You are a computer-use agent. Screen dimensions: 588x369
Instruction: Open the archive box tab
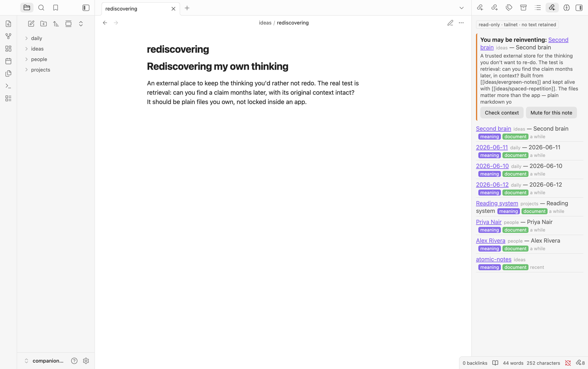point(523,8)
